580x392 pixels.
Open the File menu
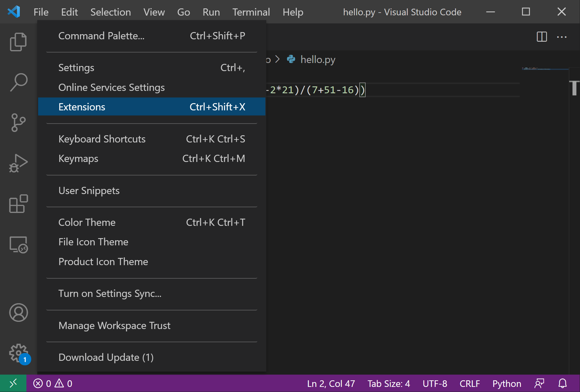click(41, 12)
